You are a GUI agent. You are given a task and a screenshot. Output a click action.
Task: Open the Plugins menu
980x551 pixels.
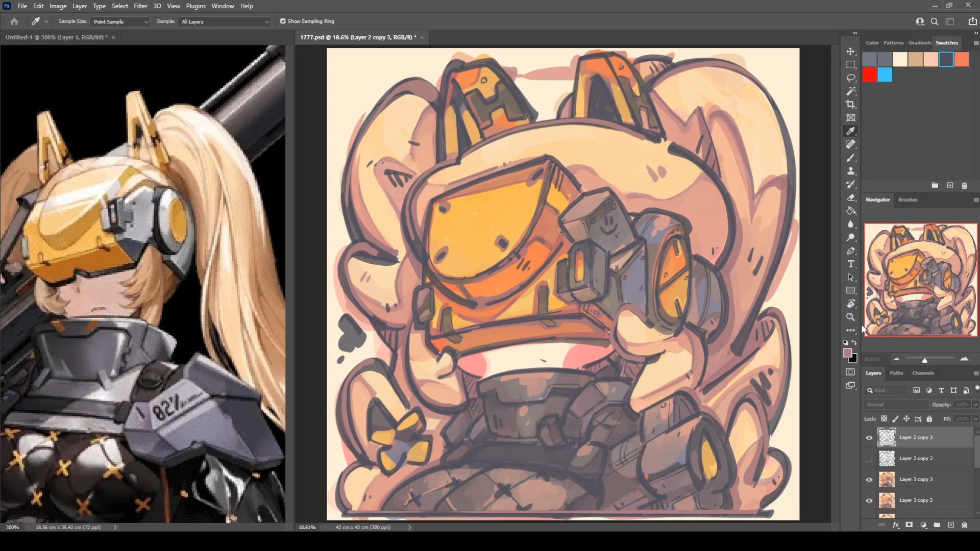(x=195, y=6)
